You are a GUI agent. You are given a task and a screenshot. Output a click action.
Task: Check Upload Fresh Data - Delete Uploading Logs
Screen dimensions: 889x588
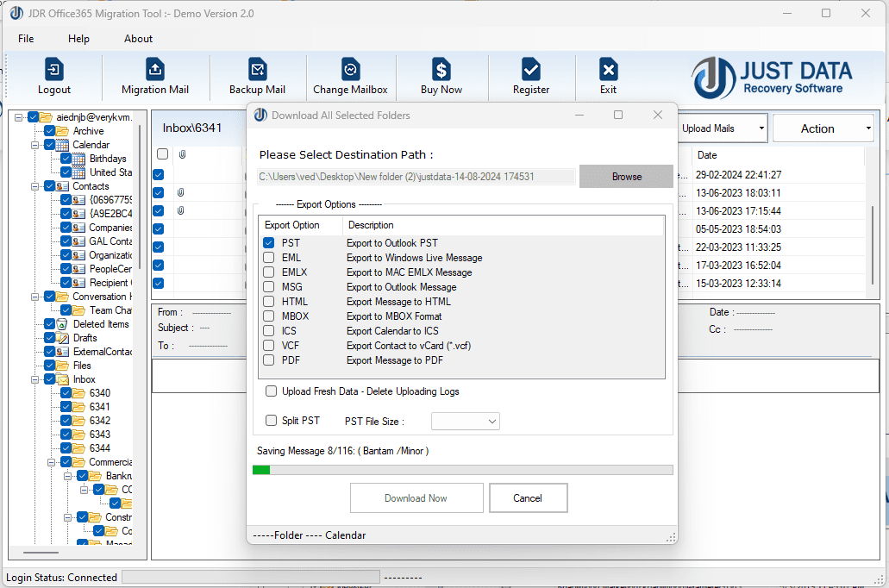[271, 390]
